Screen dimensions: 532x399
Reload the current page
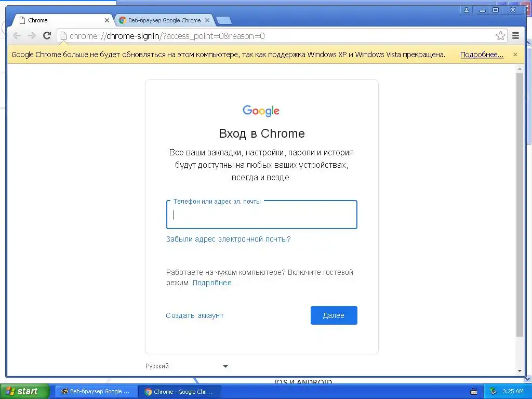point(47,36)
